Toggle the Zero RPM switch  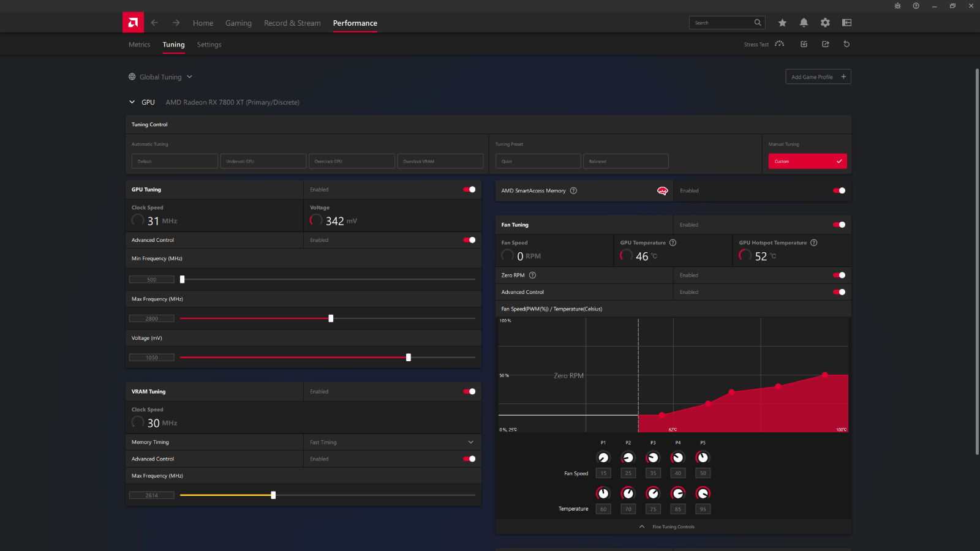pyautogui.click(x=839, y=275)
